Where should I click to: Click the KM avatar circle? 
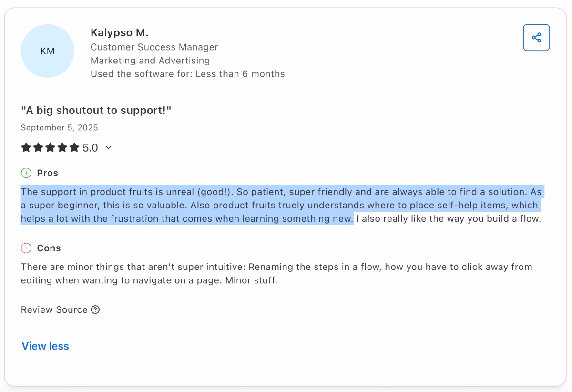click(x=48, y=51)
